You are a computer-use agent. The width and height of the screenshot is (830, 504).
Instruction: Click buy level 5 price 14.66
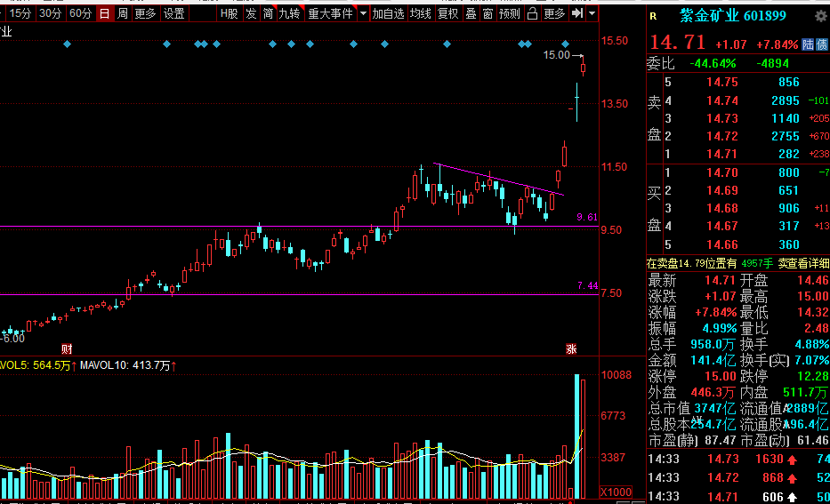[x=722, y=244]
